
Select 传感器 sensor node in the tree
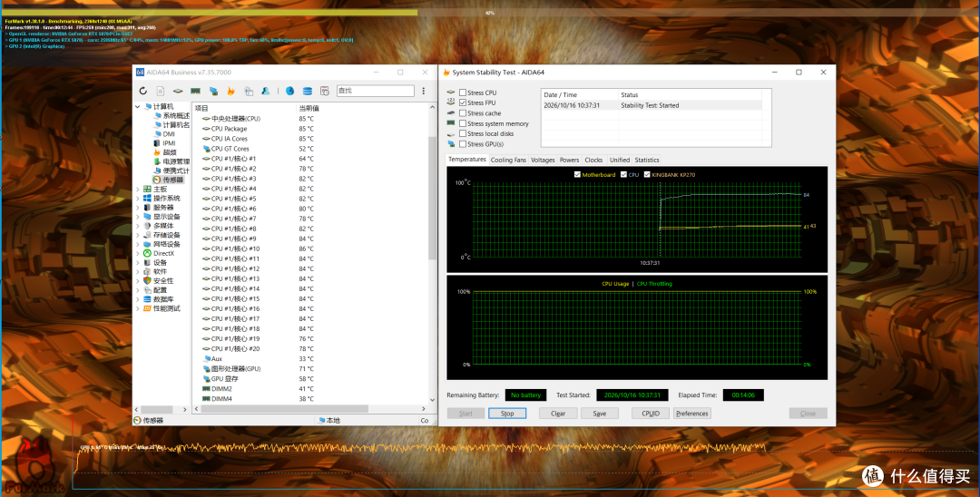point(169,180)
